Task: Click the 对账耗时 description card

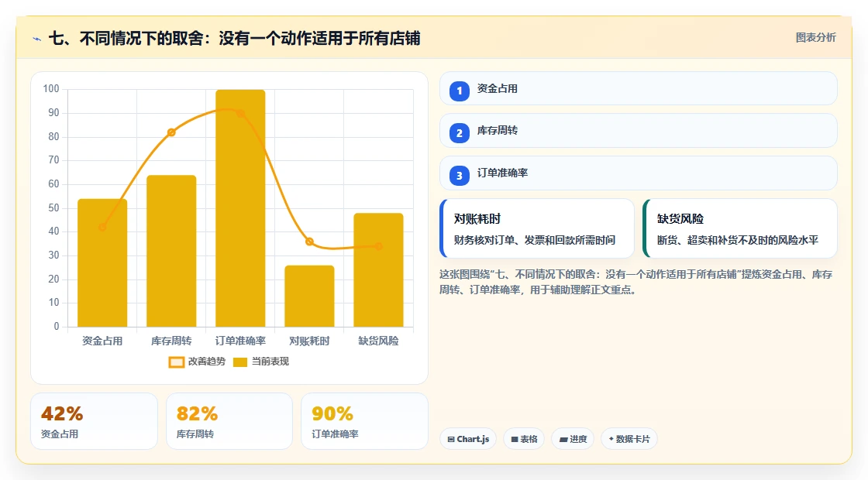Action: click(x=537, y=228)
